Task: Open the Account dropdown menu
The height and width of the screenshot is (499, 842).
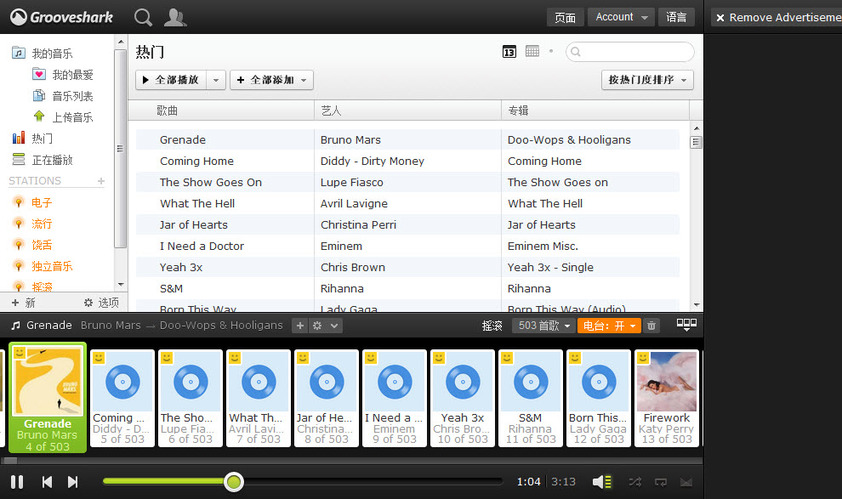Action: tap(621, 17)
